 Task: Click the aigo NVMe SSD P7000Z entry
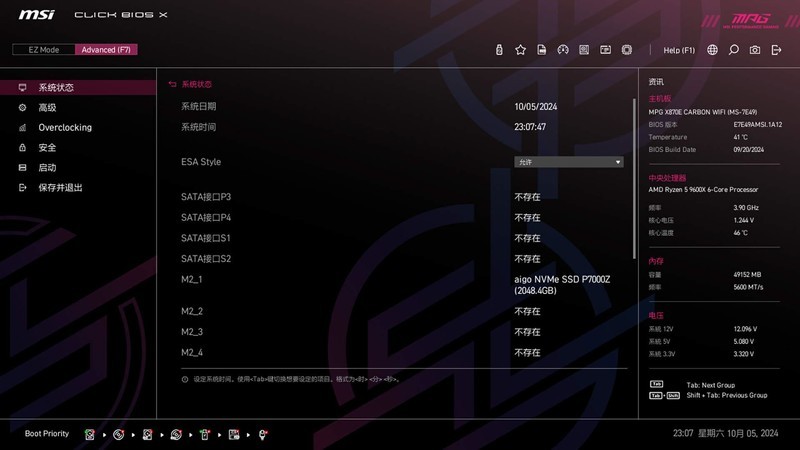(562, 285)
